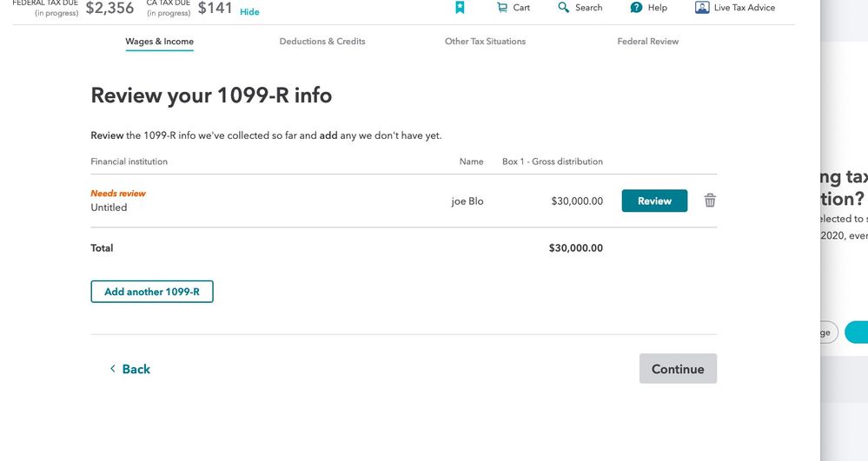Click the outlined pill button in the right panel
Viewport: 868px width, 461px height.
point(829,333)
